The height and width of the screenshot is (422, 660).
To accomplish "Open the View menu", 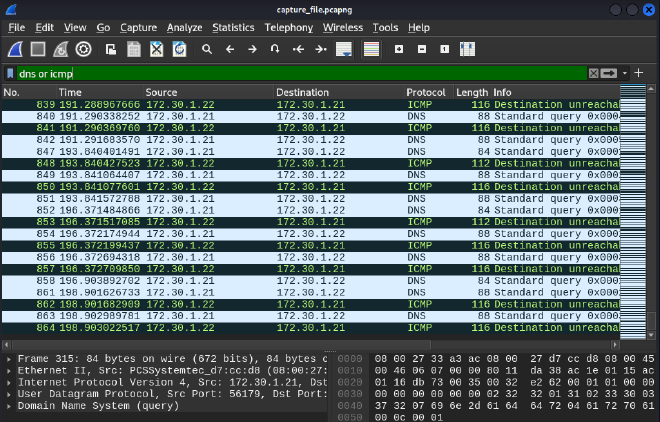I will [75, 28].
